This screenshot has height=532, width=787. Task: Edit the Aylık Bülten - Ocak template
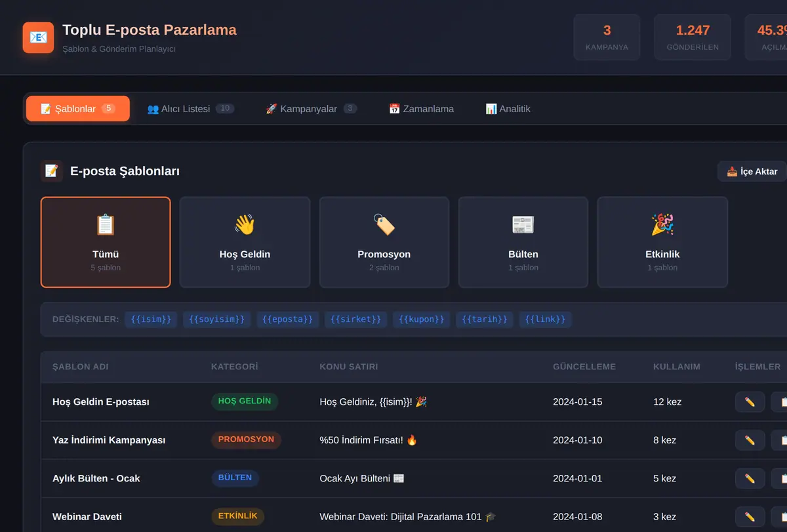750,478
